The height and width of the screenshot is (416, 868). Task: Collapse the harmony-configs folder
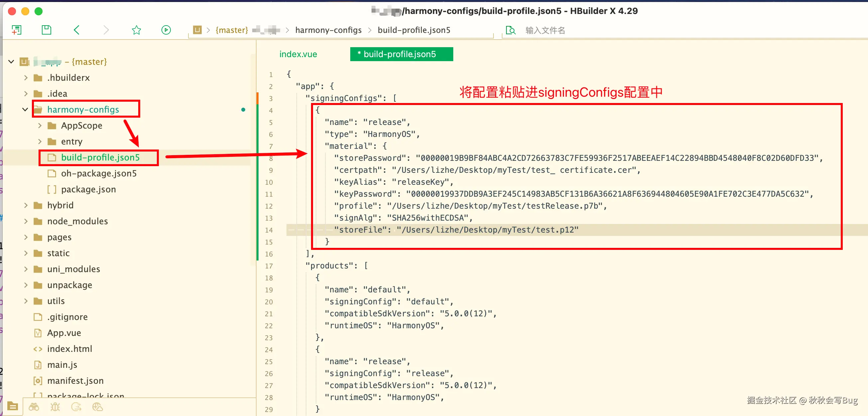point(25,109)
